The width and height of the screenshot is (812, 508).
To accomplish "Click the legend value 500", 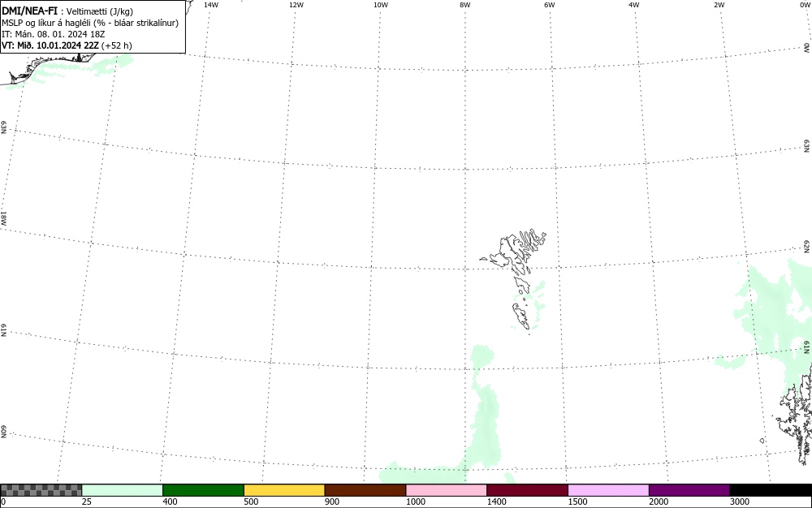I will pyautogui.click(x=251, y=502).
